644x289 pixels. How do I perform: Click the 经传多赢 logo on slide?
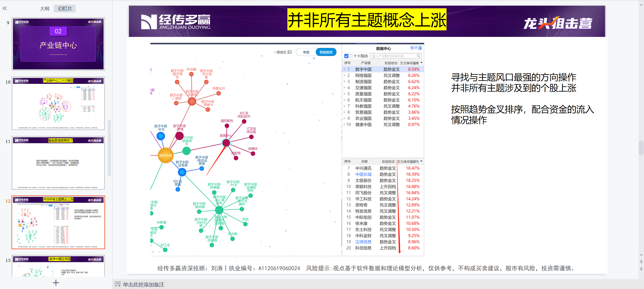(176, 22)
